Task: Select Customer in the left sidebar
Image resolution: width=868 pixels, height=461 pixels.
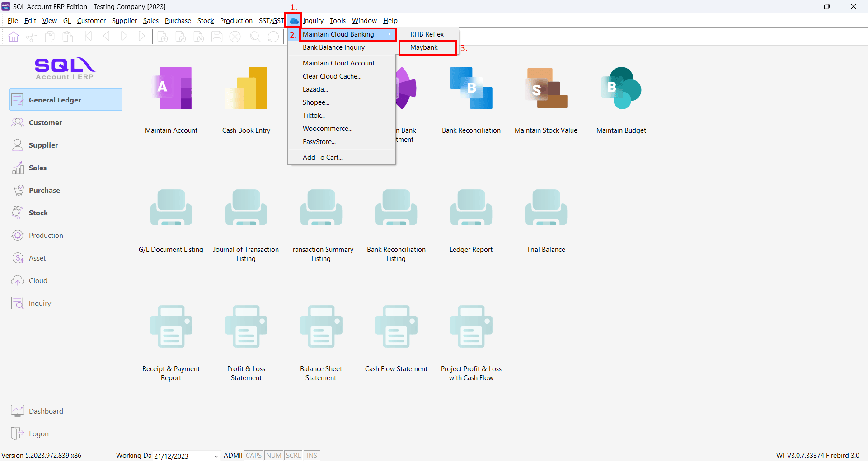Action: 45,122
